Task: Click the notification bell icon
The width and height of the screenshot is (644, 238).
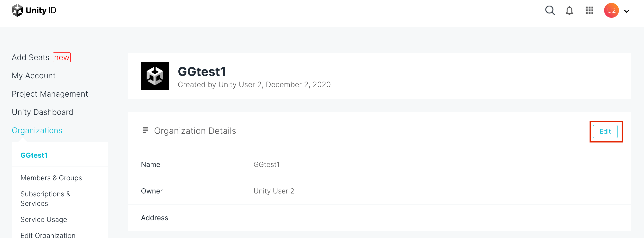Action: pos(569,10)
